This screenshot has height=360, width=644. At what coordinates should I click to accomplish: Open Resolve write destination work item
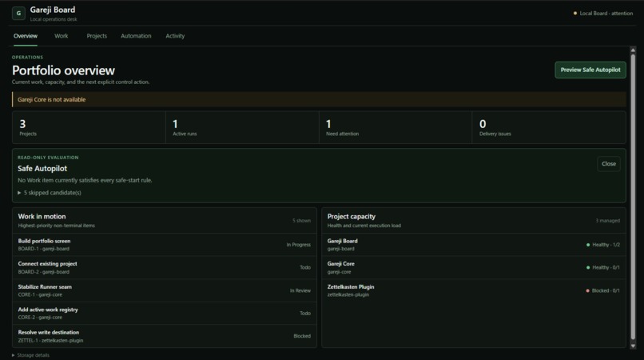pos(165,336)
